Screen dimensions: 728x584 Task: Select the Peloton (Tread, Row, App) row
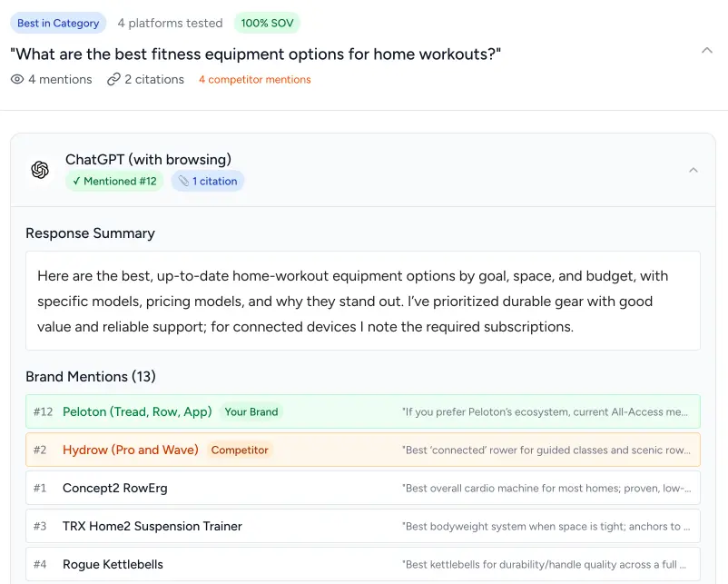pos(363,411)
